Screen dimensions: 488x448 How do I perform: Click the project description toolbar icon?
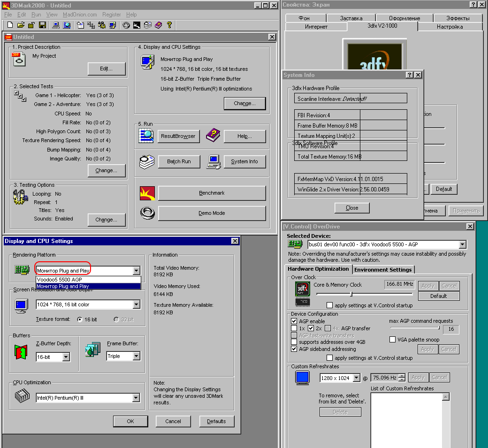pyautogui.click(x=81, y=25)
